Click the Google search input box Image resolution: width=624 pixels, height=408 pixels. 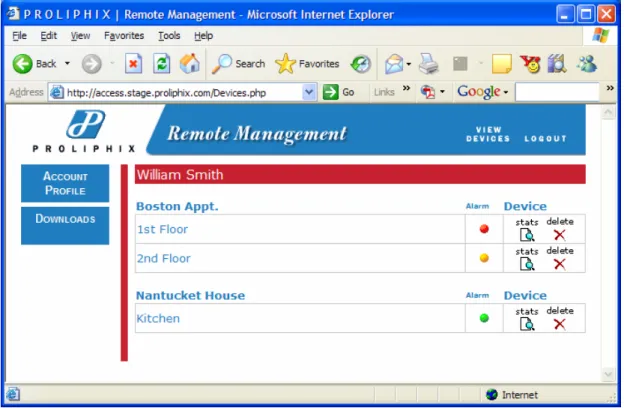click(x=557, y=92)
